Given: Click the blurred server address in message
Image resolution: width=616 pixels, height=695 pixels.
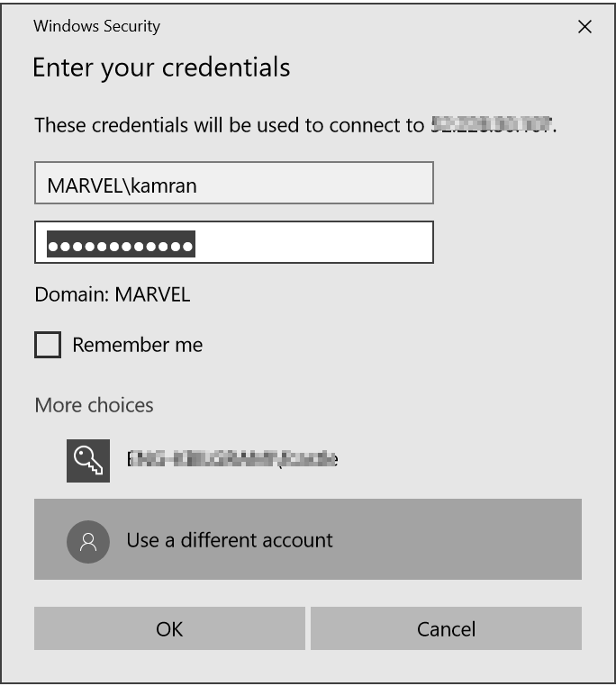Looking at the screenshot, I should (491, 124).
